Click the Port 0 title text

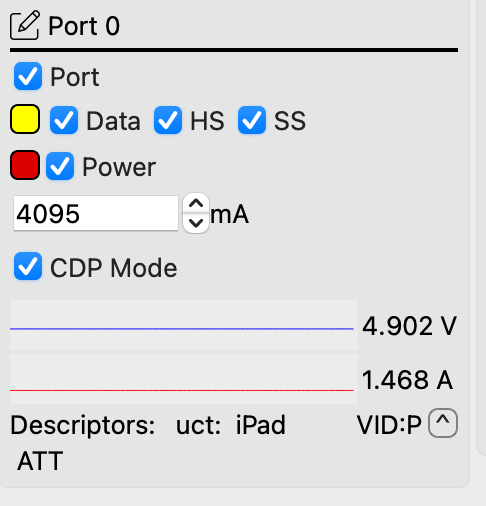click(x=84, y=26)
